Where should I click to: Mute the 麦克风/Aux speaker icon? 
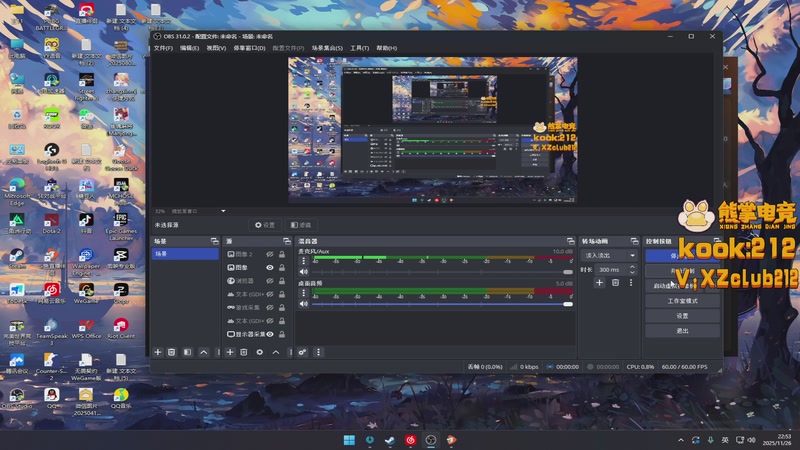pos(304,271)
